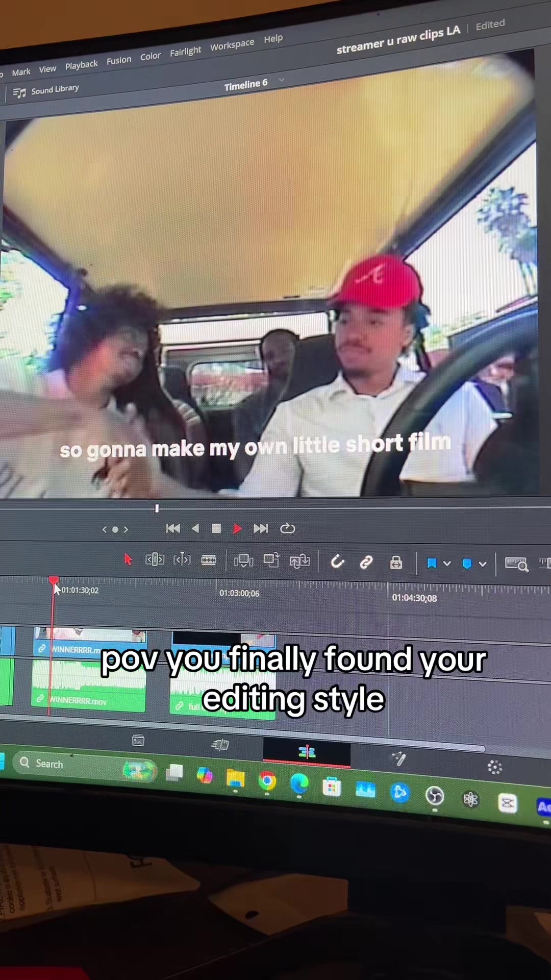The image size is (551, 980).
Task: Click the red playhead on timeline ruler
Action: tap(54, 581)
